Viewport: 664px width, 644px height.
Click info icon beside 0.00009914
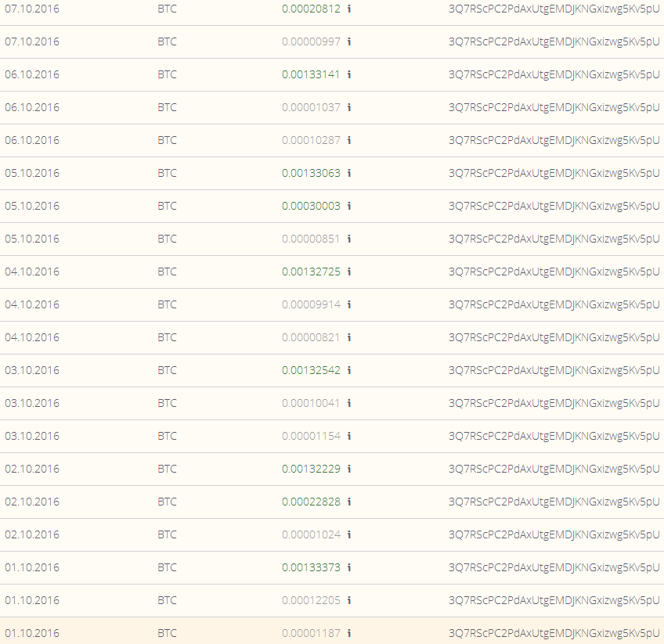[349, 304]
